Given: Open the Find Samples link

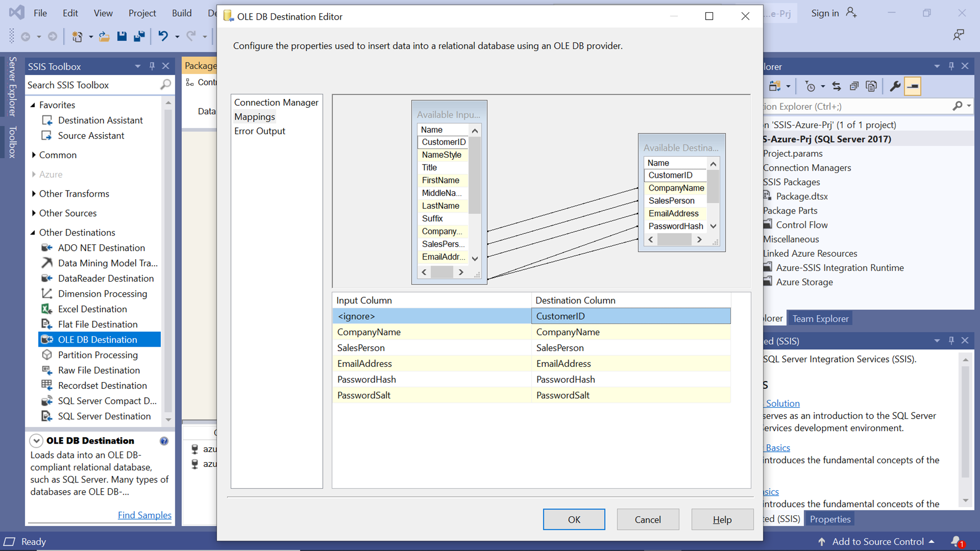Looking at the screenshot, I should (x=144, y=515).
